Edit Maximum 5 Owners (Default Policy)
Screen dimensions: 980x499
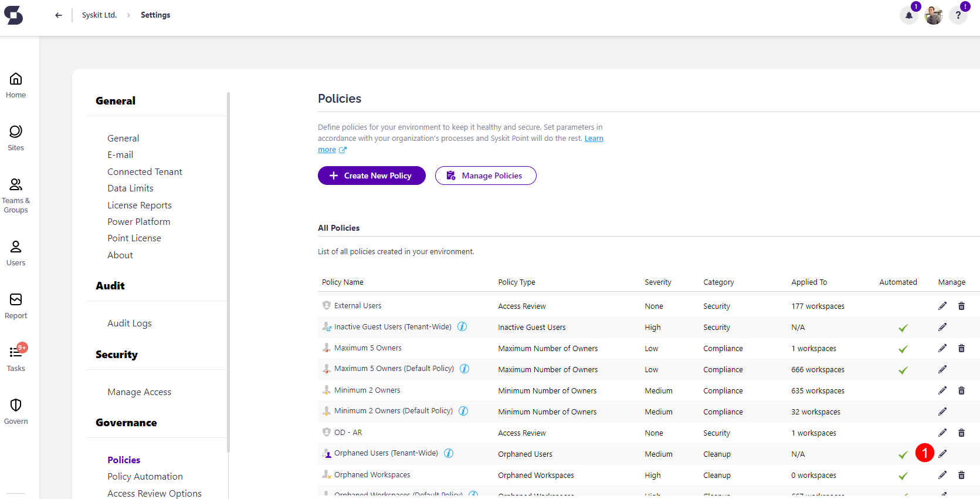[942, 369]
